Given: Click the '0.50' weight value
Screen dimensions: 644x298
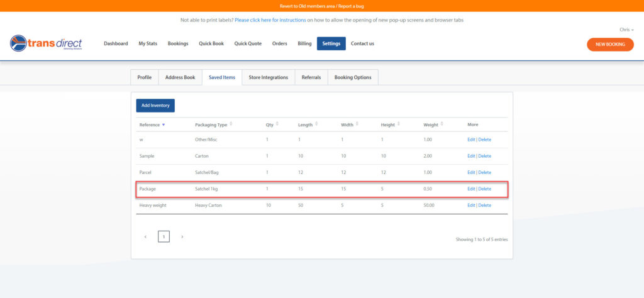Looking at the screenshot, I should 428,189.
